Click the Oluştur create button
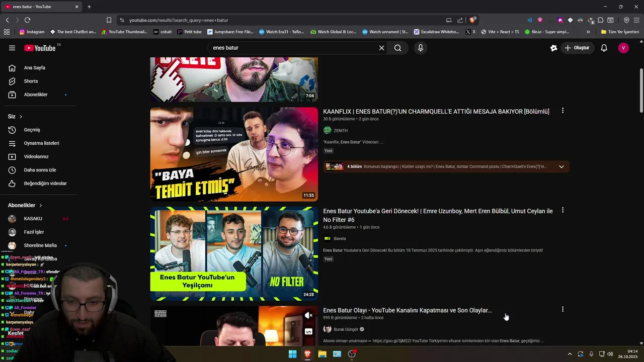The height and width of the screenshot is (362, 644). (578, 48)
